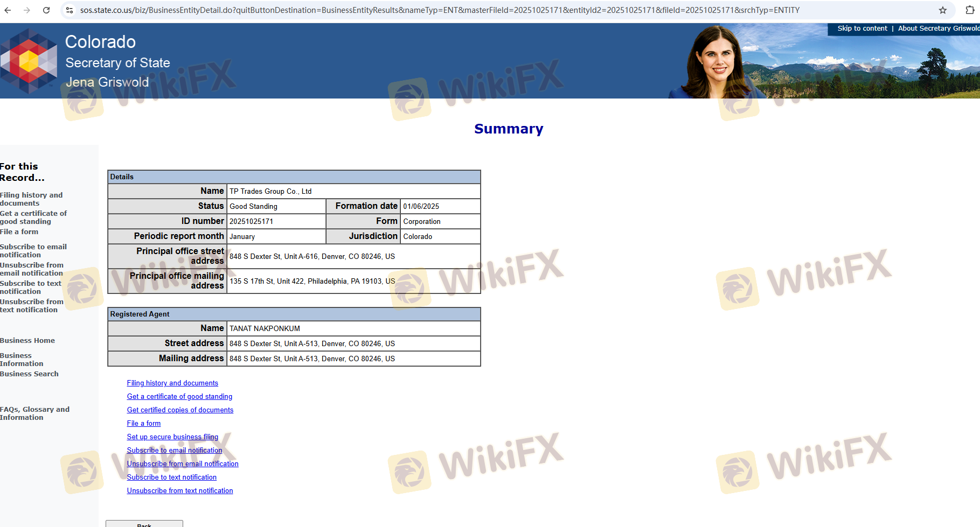Viewport: 980px width, 527px height.
Task: Click Unsubscribe from text notification link below table
Action: point(180,491)
